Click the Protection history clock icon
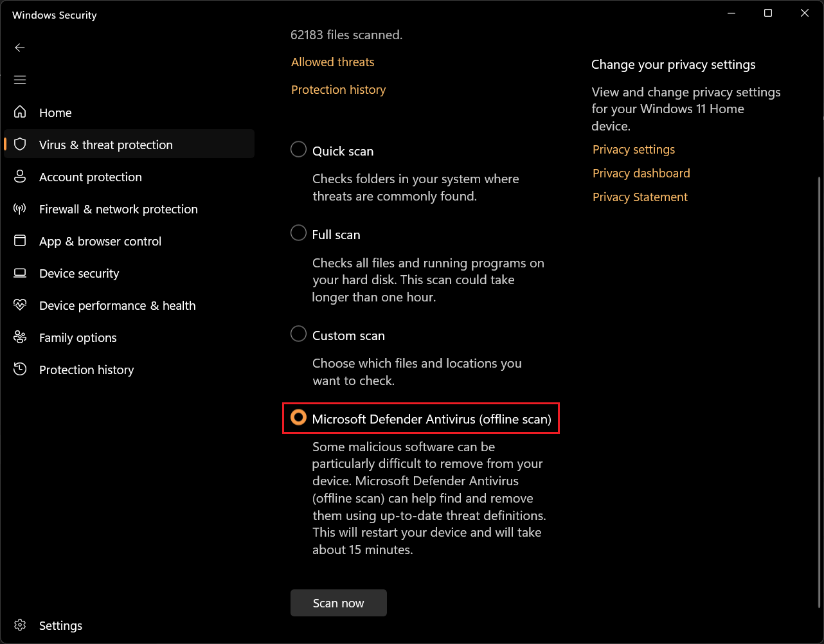The width and height of the screenshot is (824, 644). (20, 370)
